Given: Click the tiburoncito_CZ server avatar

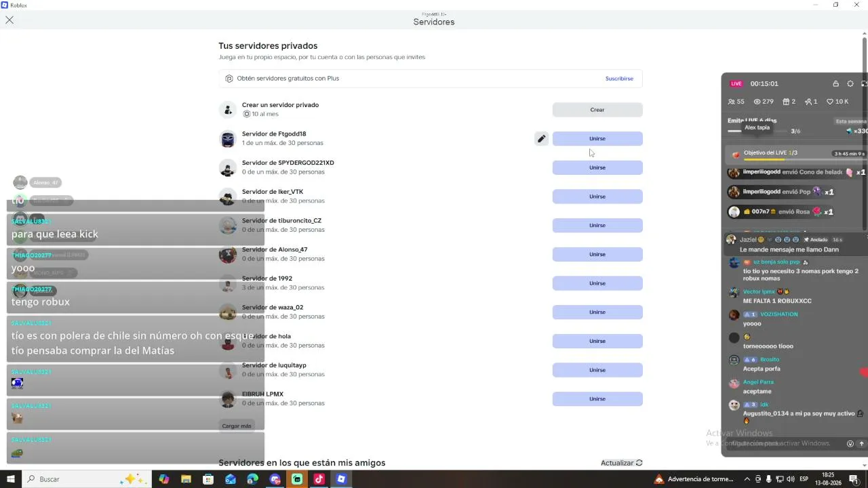Looking at the screenshot, I should (x=228, y=226).
